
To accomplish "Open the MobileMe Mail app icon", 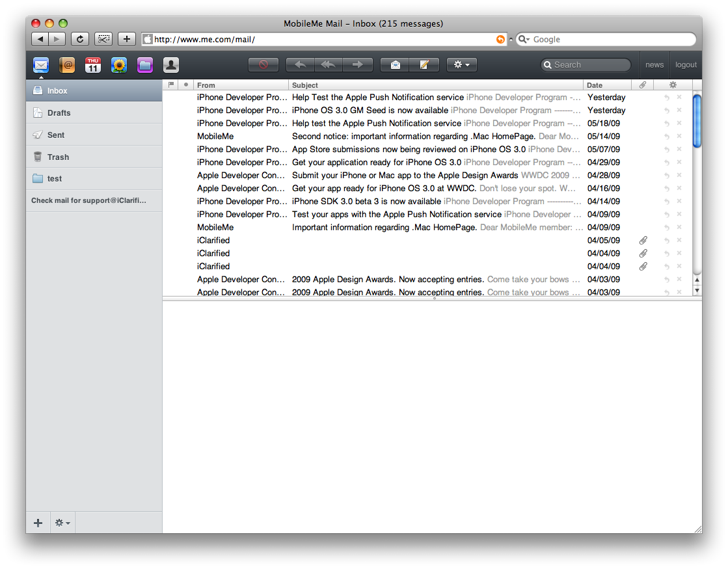I will pyautogui.click(x=41, y=65).
